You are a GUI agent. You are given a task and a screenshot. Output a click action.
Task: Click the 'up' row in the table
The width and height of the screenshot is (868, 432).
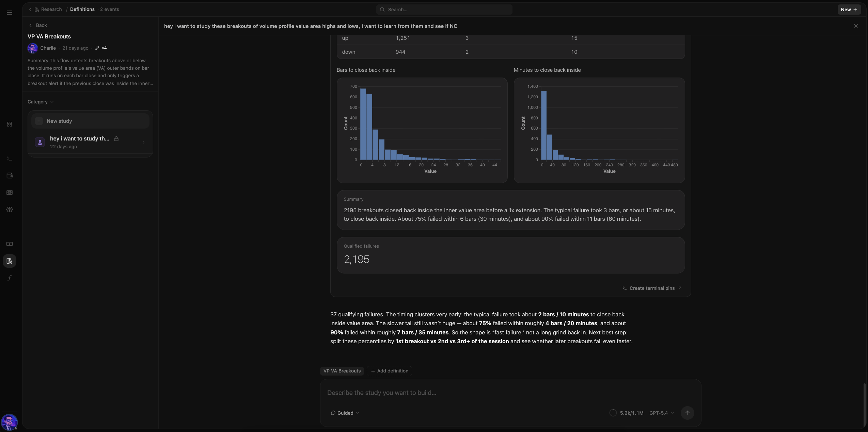pyautogui.click(x=511, y=38)
